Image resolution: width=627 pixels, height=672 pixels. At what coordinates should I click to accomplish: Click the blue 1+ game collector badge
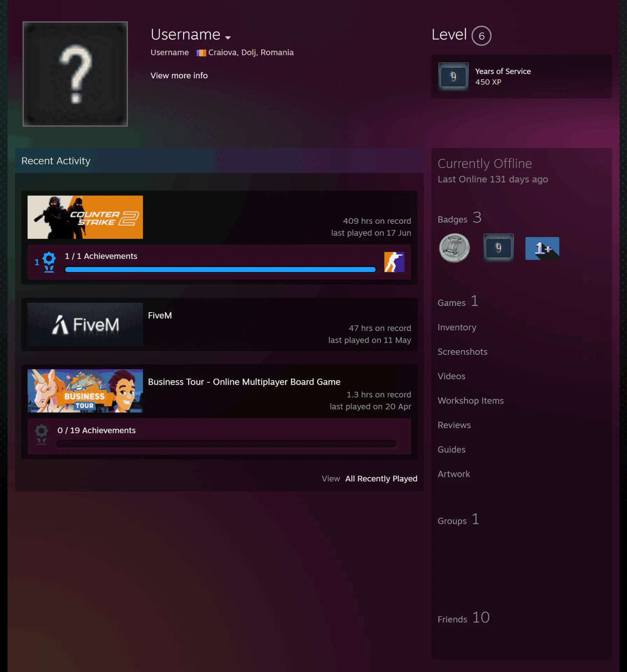542,248
